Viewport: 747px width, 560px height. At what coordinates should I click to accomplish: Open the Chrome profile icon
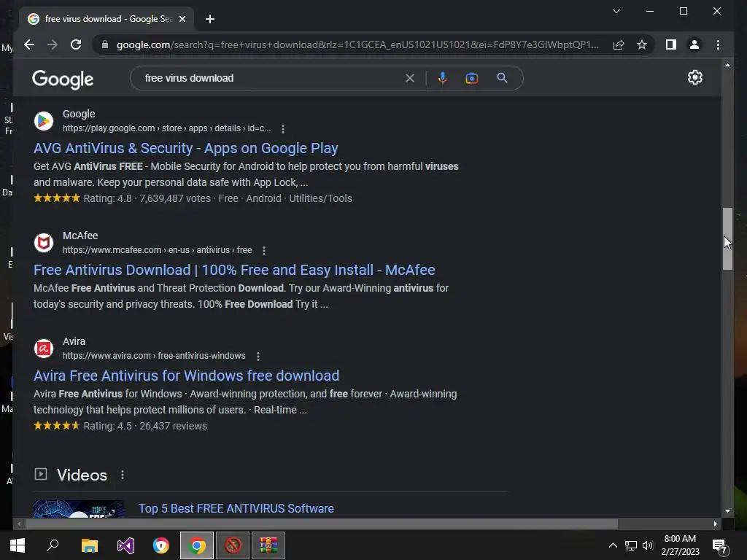point(694,44)
